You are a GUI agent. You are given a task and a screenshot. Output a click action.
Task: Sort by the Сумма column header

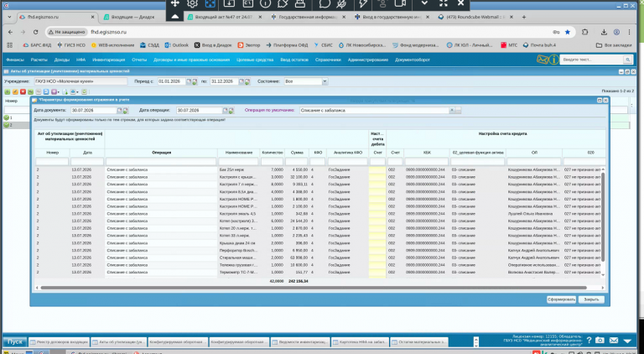[297, 153]
